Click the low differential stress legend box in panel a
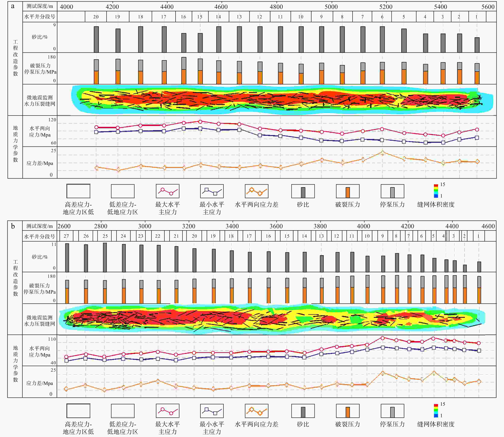The width and height of the screenshot is (504, 437). pyautogui.click(x=122, y=191)
